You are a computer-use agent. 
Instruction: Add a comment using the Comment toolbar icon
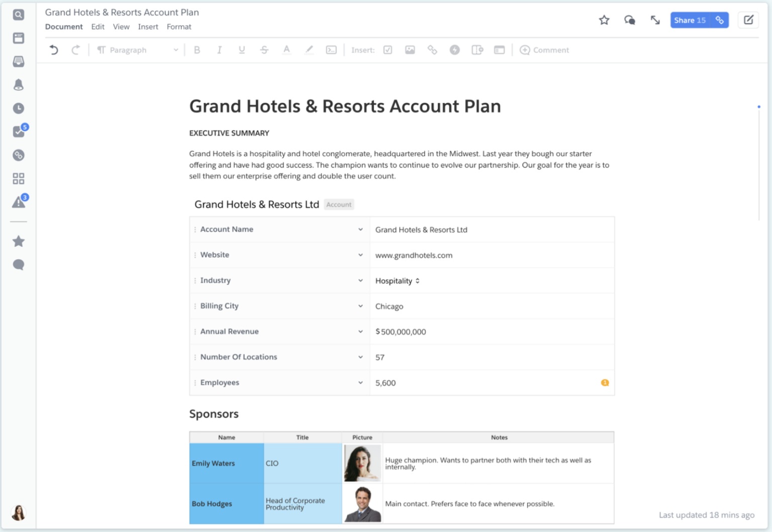pyautogui.click(x=544, y=50)
